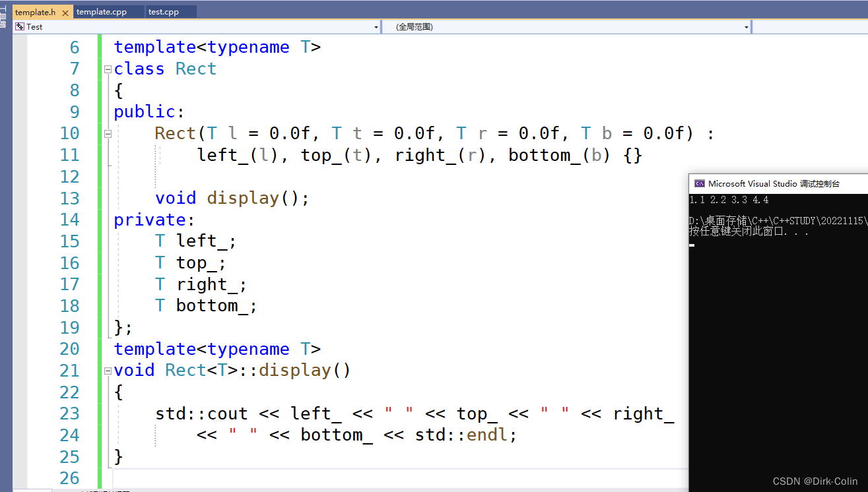Screen dimensions: 868x492
Task: Click line number 26 in the gutter
Action: pos(69,478)
